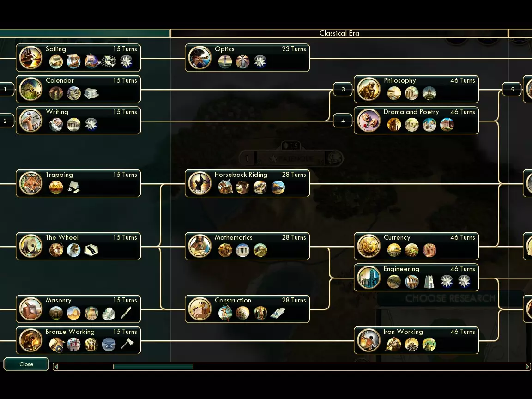Viewport: 532px width, 399px height.
Task: Click queue number 3 marker before Philosophy
Action: tap(343, 89)
